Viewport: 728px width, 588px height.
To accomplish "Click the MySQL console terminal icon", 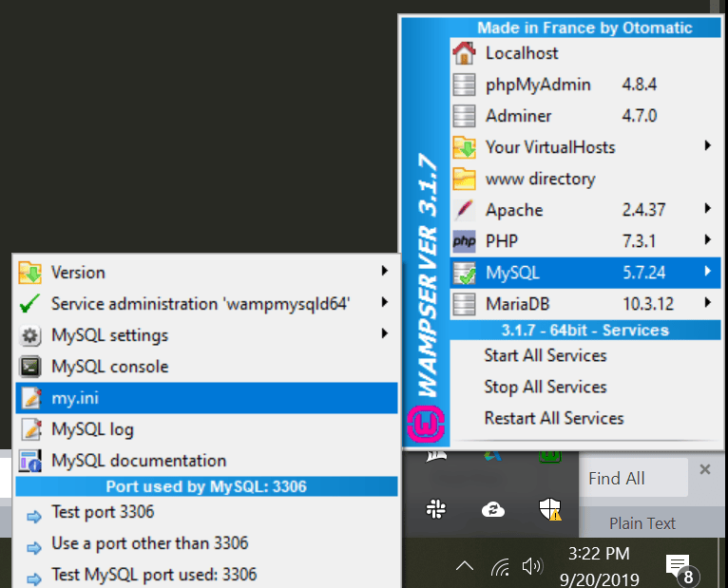I will point(30,367).
